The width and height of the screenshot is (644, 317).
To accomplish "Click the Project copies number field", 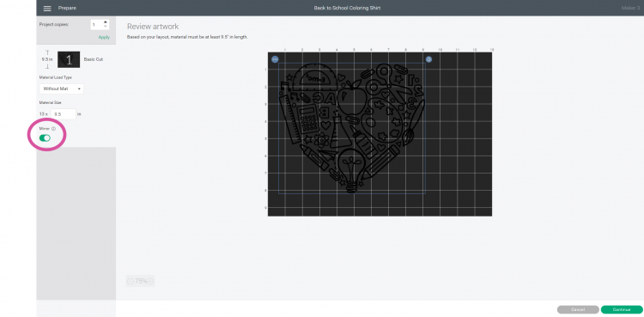I will 97,25.
